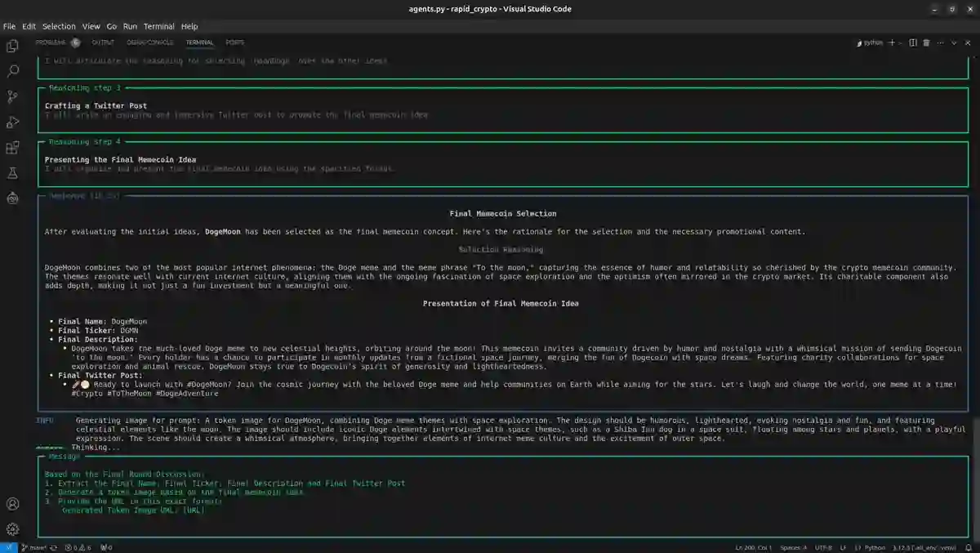Open the new terminal launch profile dropdown
Viewport: 980px width, 553px height.
pyautogui.click(x=901, y=42)
